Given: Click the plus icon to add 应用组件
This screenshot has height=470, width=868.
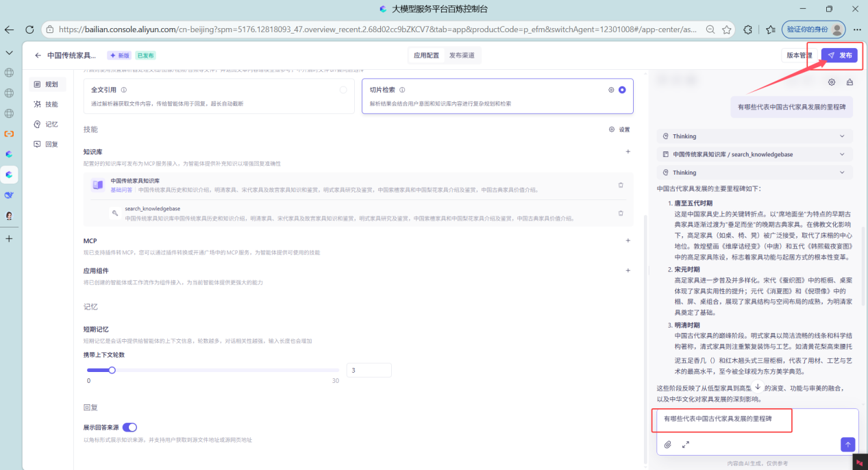Looking at the screenshot, I should [628, 271].
